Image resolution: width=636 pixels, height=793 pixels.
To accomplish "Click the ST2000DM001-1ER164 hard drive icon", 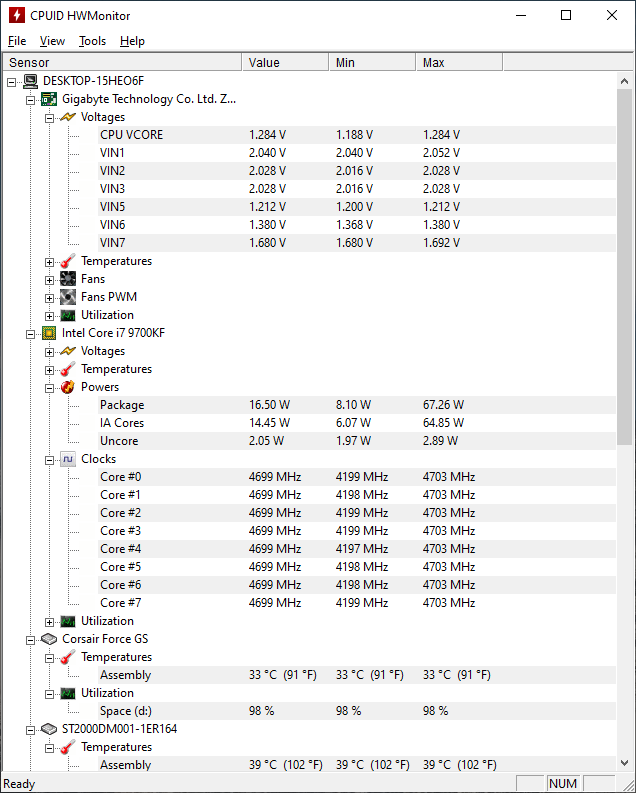I will tap(49, 729).
